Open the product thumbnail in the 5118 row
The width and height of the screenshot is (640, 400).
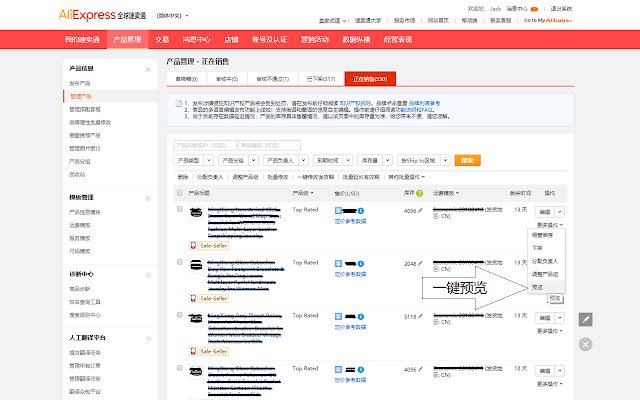196,318
